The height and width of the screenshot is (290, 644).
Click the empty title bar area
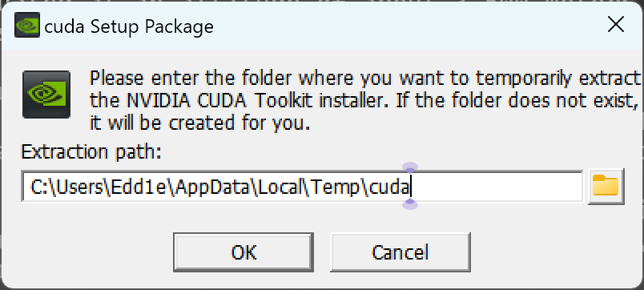tap(407, 26)
